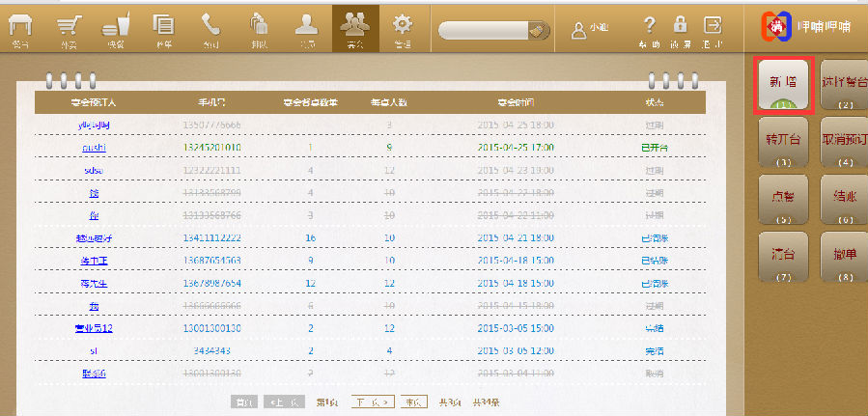
Task: Open the fast food burger-and-drink icon
Action: click(x=116, y=27)
